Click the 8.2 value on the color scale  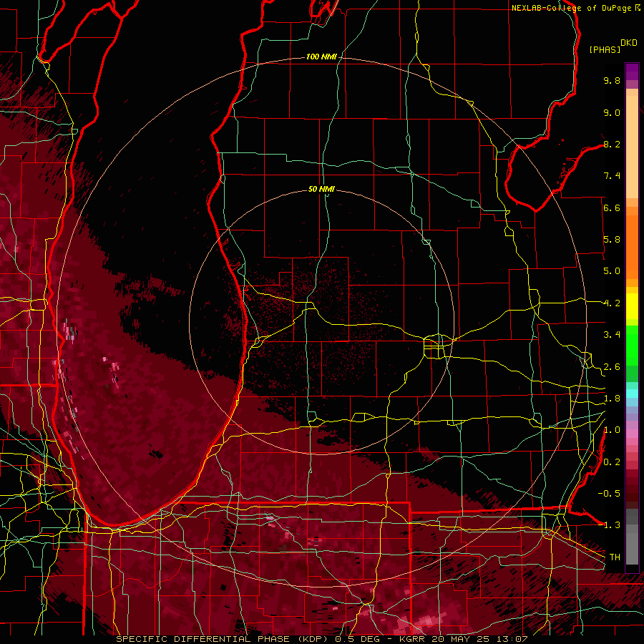[x=612, y=144]
